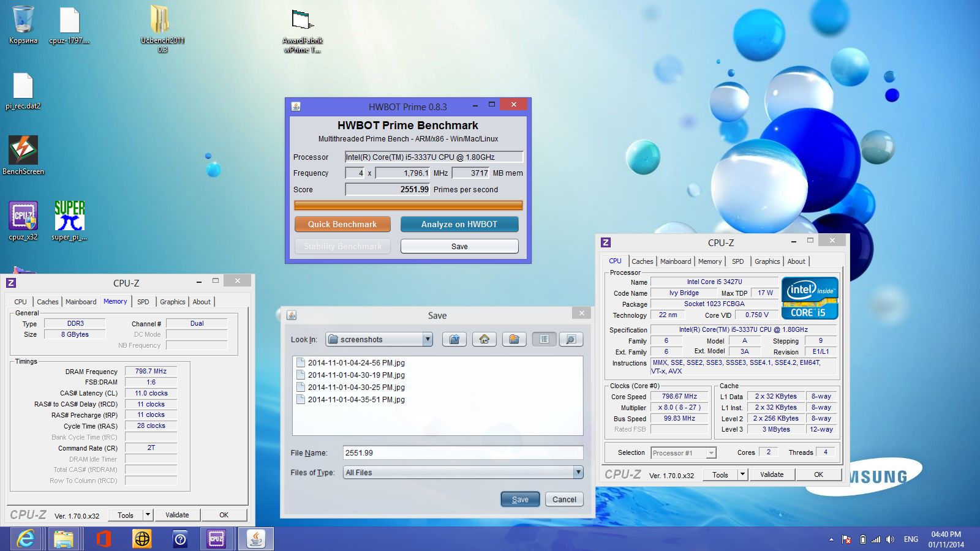Switch to CPU-Z taskbar icon
Image resolution: width=980 pixels, height=551 pixels.
coord(217,539)
